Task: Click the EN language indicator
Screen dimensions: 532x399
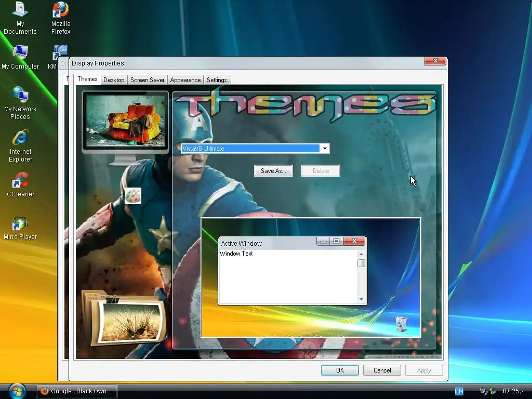Action: (459, 391)
